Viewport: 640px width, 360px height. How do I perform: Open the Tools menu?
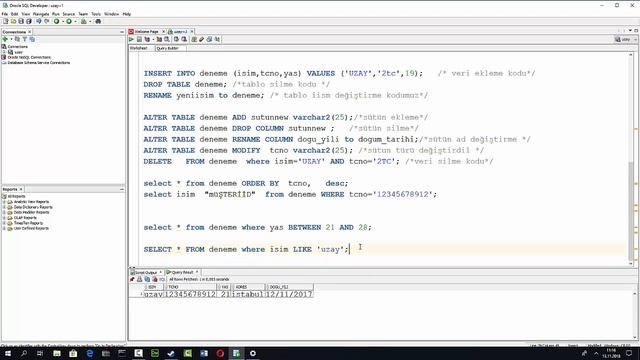coord(96,14)
